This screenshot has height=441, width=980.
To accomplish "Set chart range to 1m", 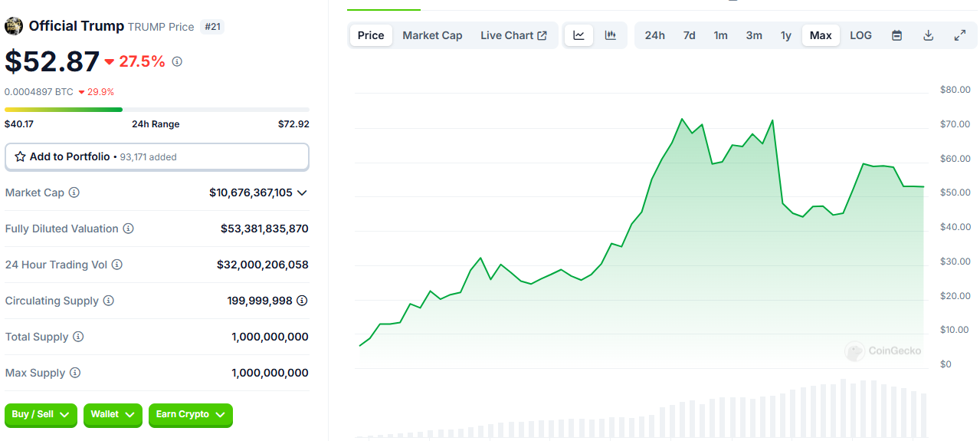I will [x=720, y=35].
